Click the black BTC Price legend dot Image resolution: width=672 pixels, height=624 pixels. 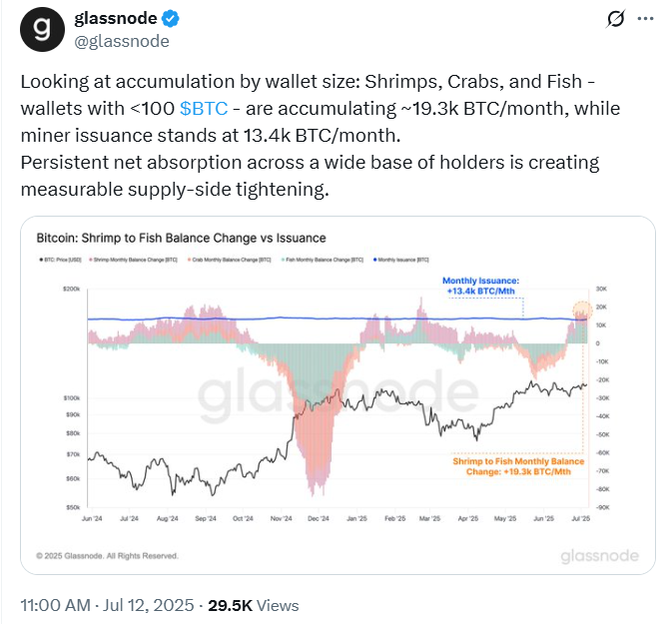pos(41,260)
